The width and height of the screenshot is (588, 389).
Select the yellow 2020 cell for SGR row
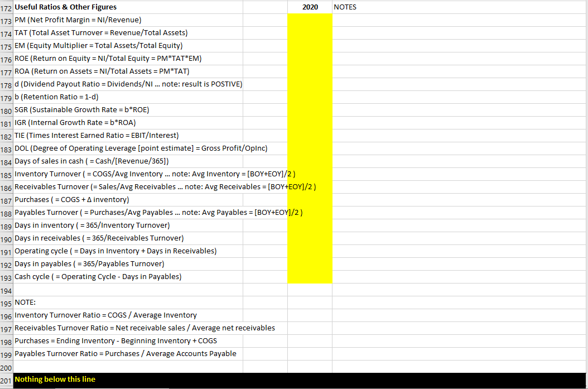tap(310, 109)
